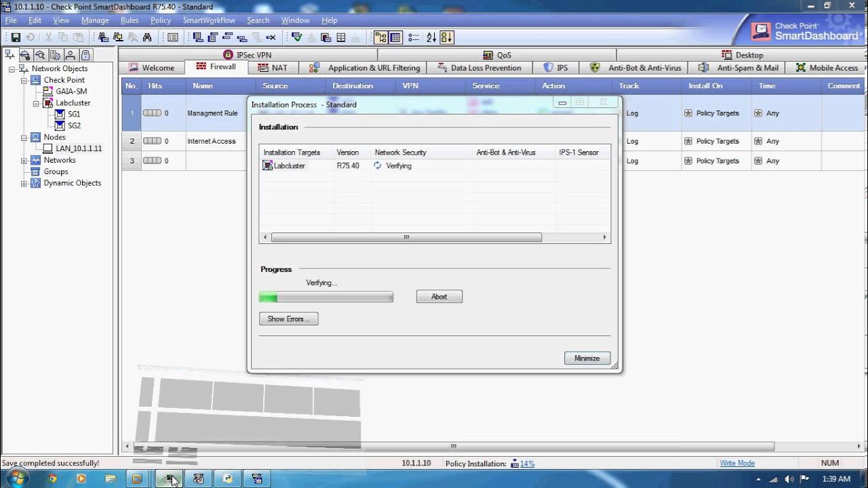Expand the Dynamic Objects tree branch
The height and width of the screenshot is (488, 868).
(x=24, y=184)
